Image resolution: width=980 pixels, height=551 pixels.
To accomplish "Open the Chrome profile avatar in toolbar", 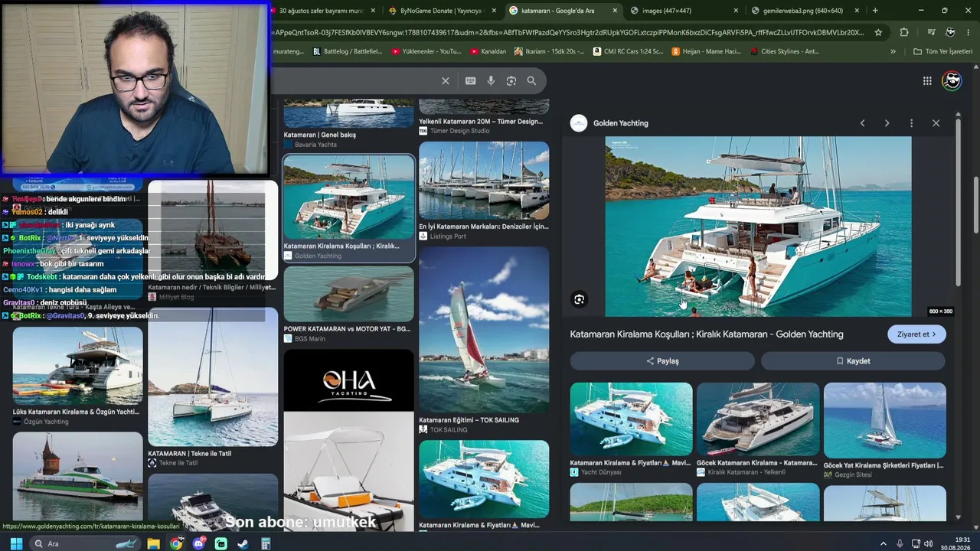I will coord(950,32).
